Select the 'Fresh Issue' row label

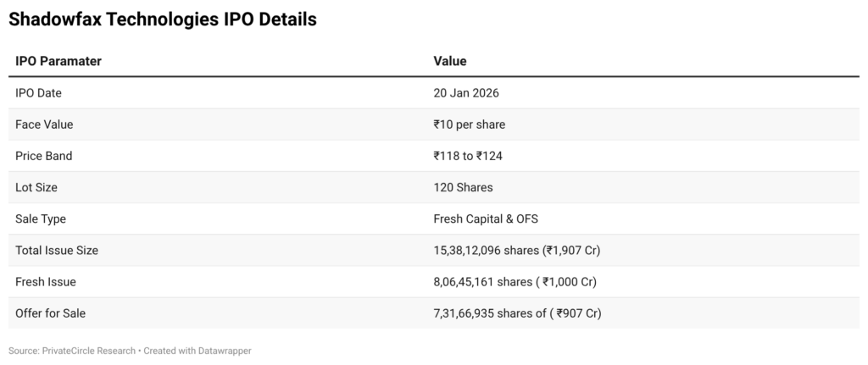44,281
